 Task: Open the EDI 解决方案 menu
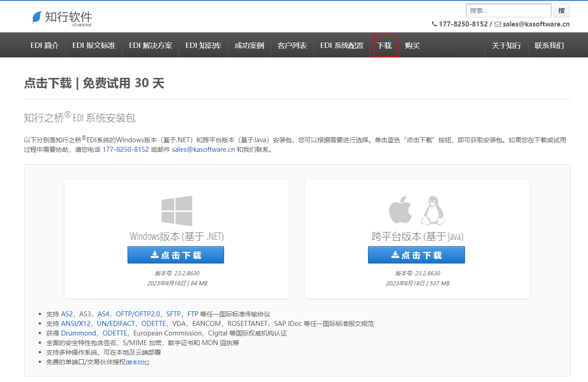150,45
